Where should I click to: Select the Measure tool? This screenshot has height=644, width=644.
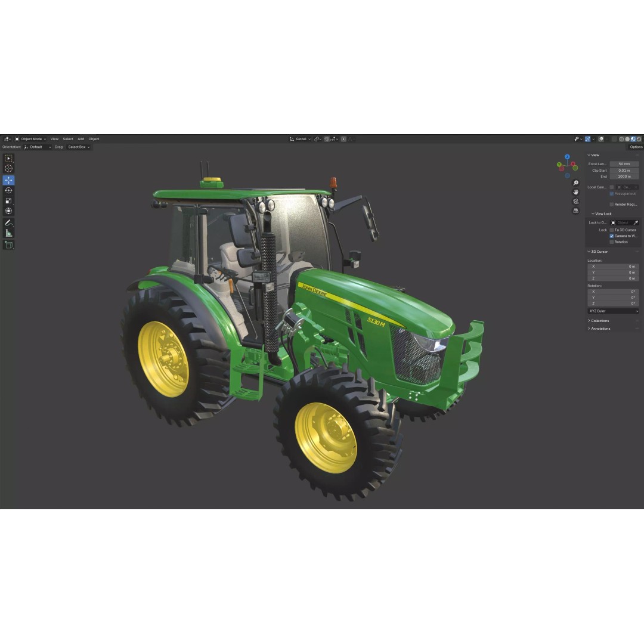coord(8,234)
